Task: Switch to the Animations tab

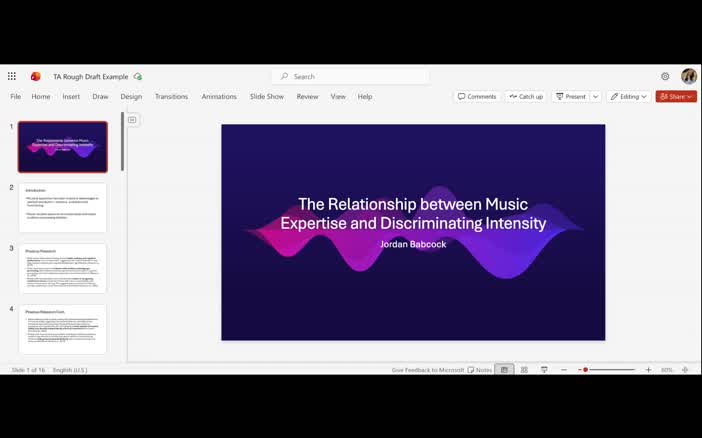Action: click(x=219, y=96)
